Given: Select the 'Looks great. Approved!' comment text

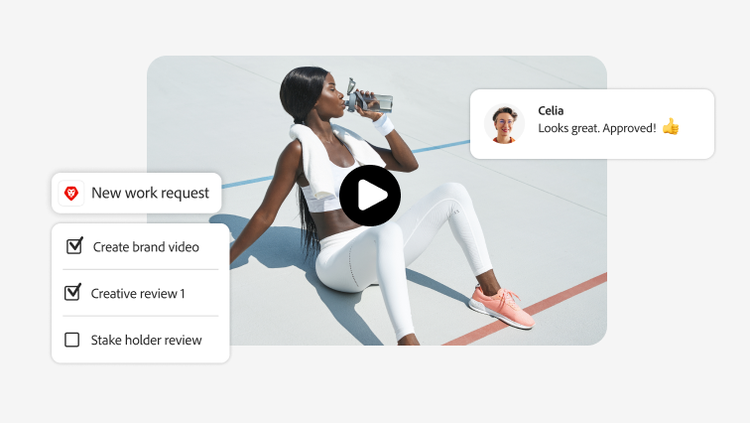Looking at the screenshot, I should tap(597, 128).
